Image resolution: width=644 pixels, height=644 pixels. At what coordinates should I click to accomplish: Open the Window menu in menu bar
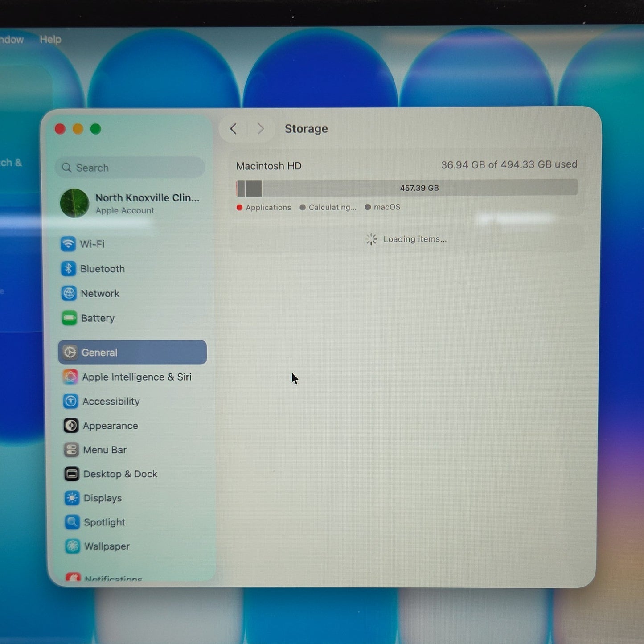(12, 40)
